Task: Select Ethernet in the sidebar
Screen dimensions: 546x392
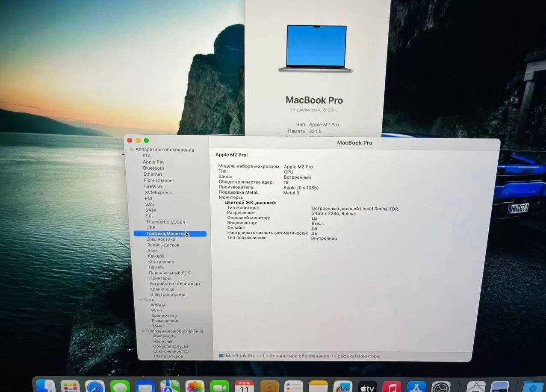Action: (x=153, y=174)
